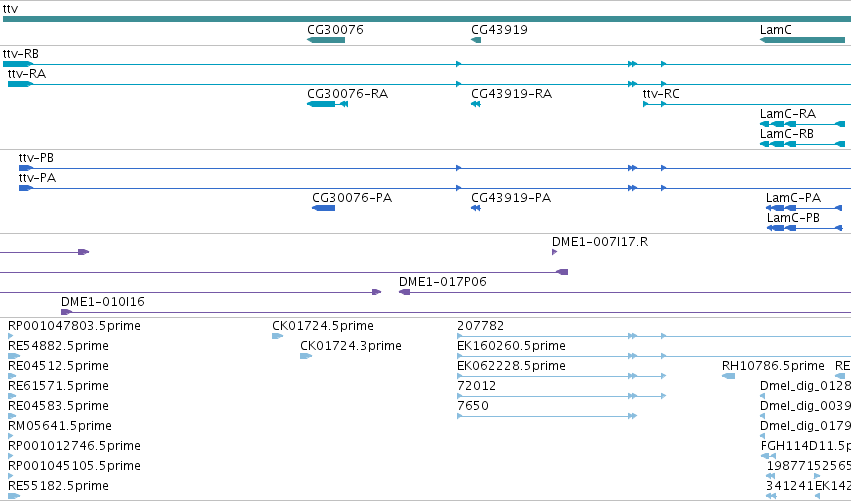Open the RH10786.5prime EST label
The image size is (851, 501).
(x=773, y=366)
